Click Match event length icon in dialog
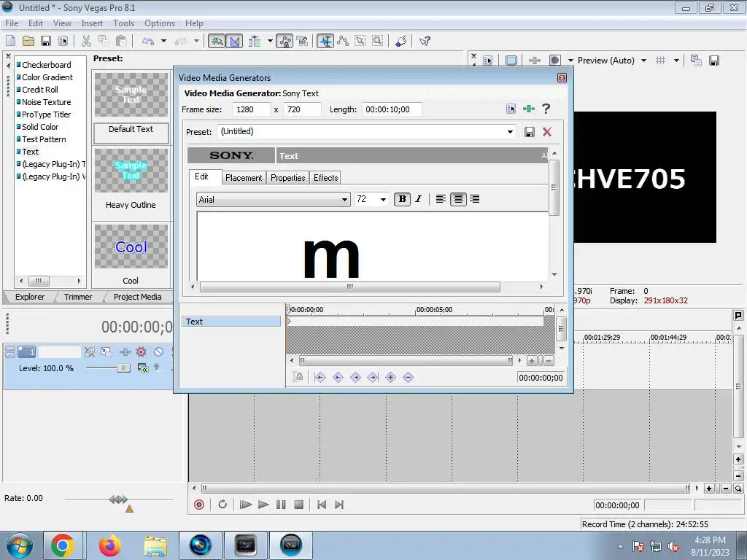 (x=511, y=109)
